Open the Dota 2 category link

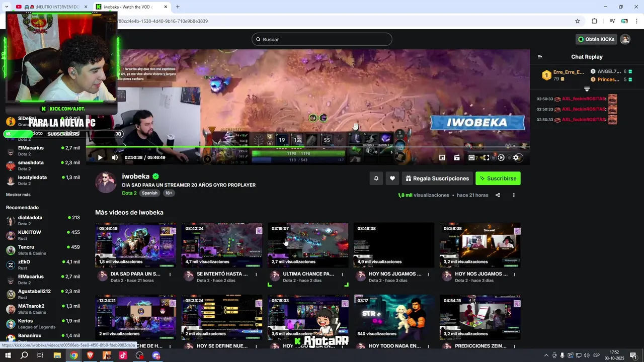pyautogui.click(x=129, y=193)
